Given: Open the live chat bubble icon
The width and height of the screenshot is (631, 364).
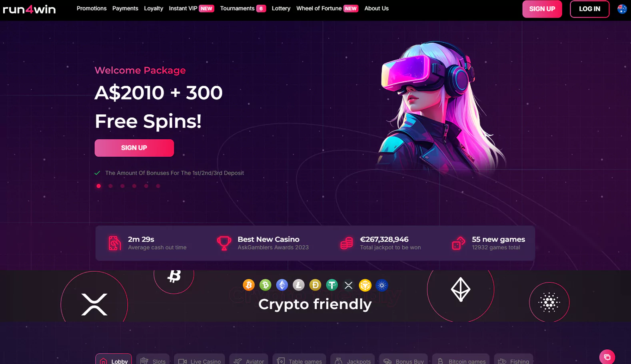Looking at the screenshot, I should click(x=607, y=357).
